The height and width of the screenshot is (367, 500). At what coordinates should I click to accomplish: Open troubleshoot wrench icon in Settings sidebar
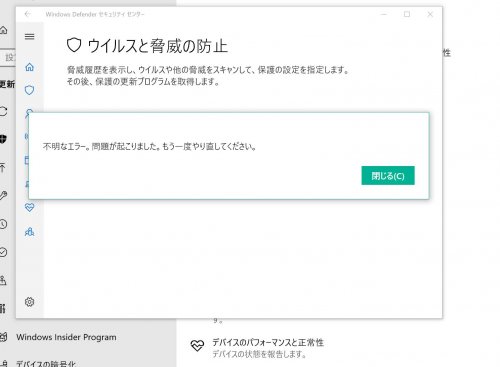[3, 195]
